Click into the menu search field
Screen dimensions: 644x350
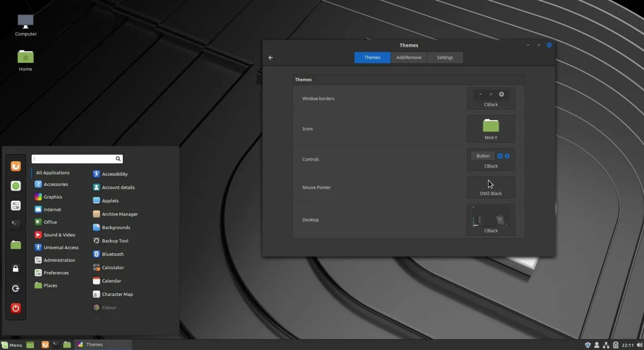pos(77,159)
